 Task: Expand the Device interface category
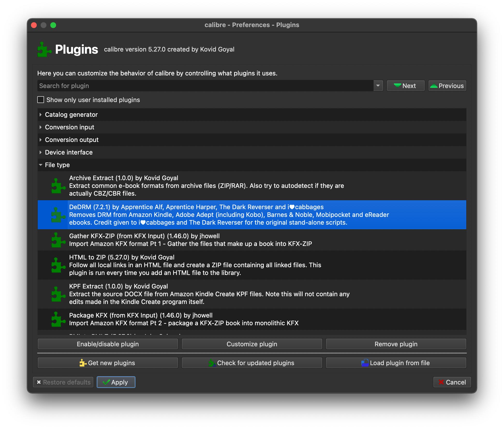40,153
